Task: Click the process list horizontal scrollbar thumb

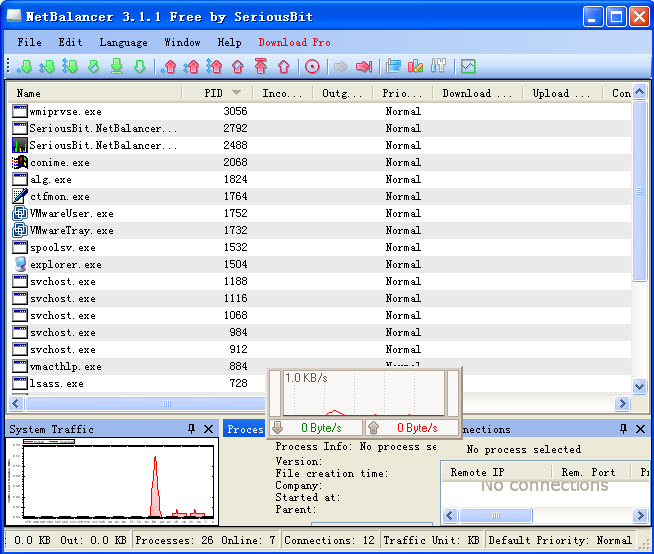Action: coord(165,404)
